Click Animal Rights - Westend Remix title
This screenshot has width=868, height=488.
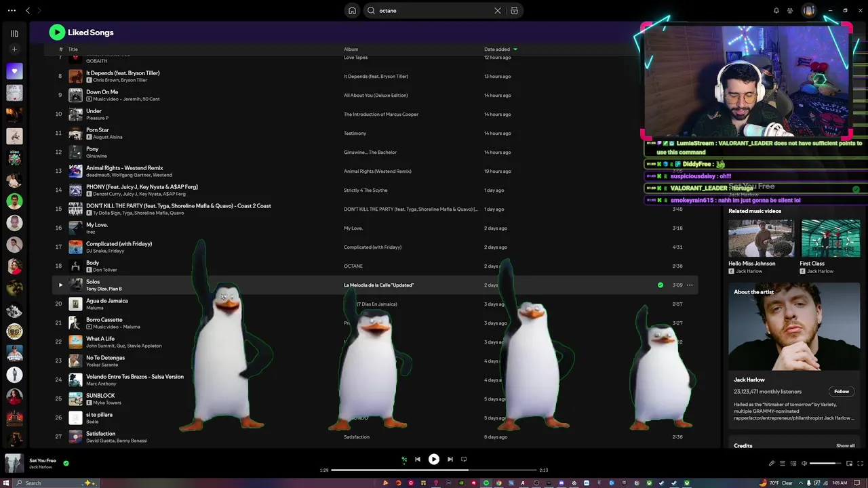[125, 168]
